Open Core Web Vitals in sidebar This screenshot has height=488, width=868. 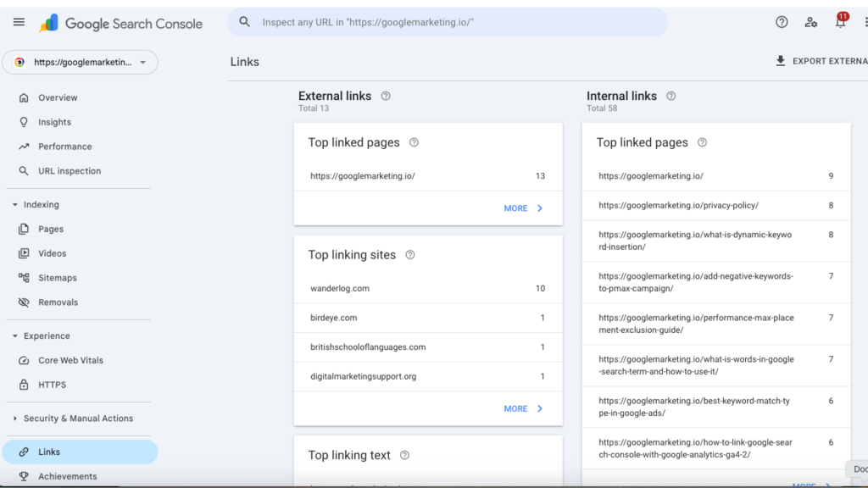[x=70, y=360]
